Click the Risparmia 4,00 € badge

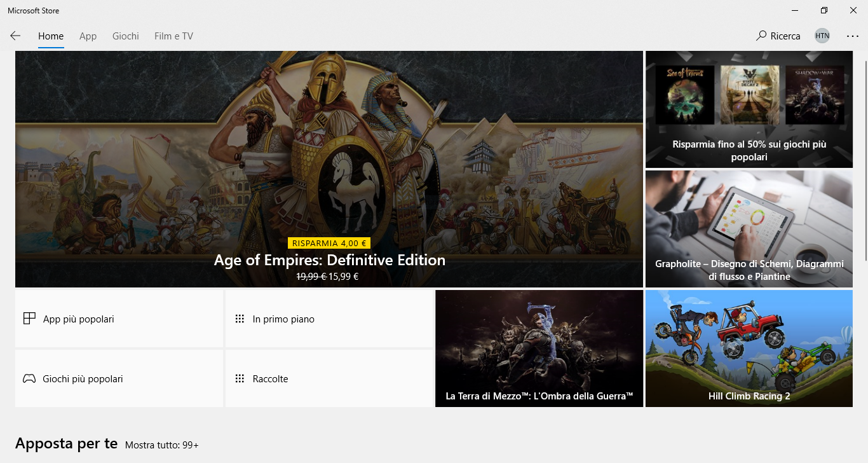(x=329, y=243)
